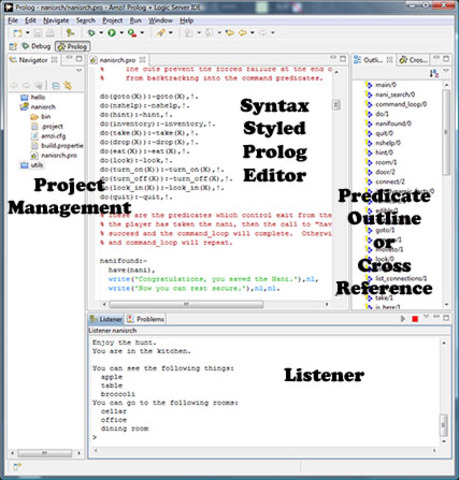
Task: Switch to the Problems tab
Action: click(146, 319)
